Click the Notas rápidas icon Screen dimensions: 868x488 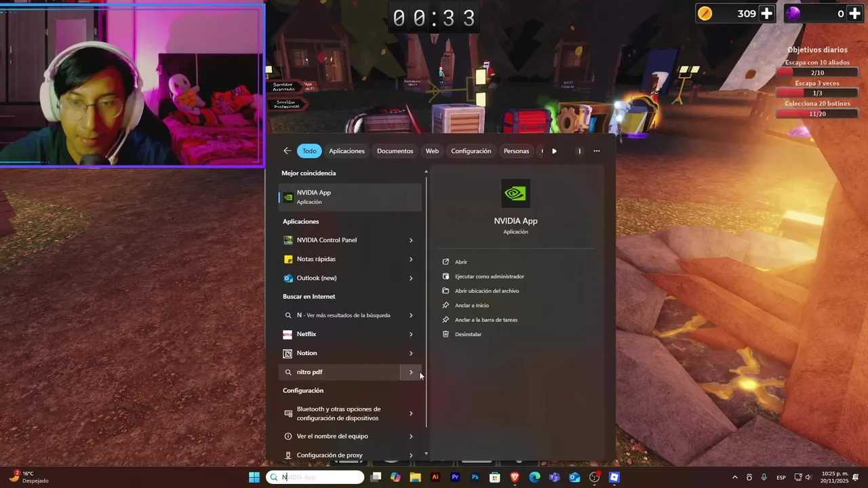288,259
